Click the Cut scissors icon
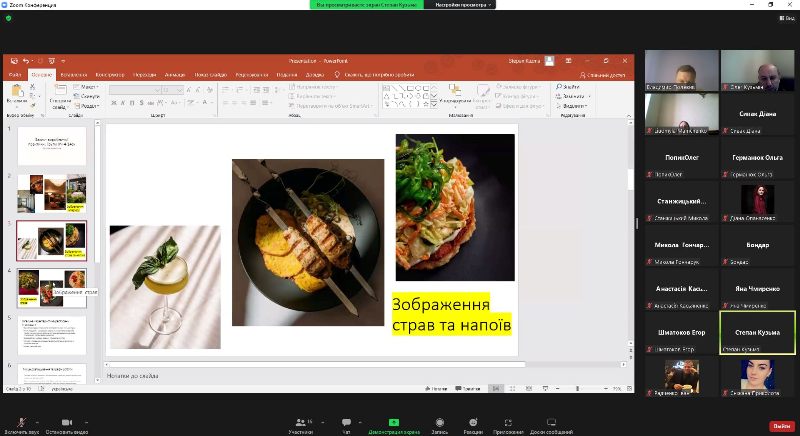The image size is (800, 436). [33, 87]
